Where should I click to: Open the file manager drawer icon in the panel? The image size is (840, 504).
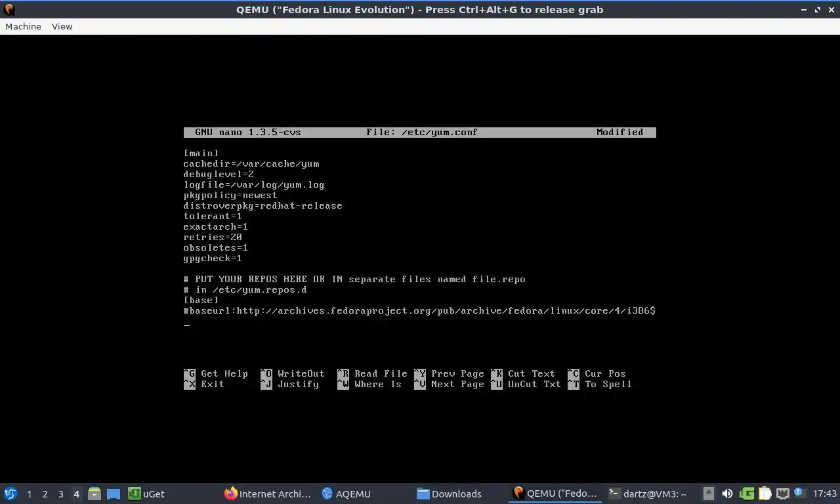point(94,493)
